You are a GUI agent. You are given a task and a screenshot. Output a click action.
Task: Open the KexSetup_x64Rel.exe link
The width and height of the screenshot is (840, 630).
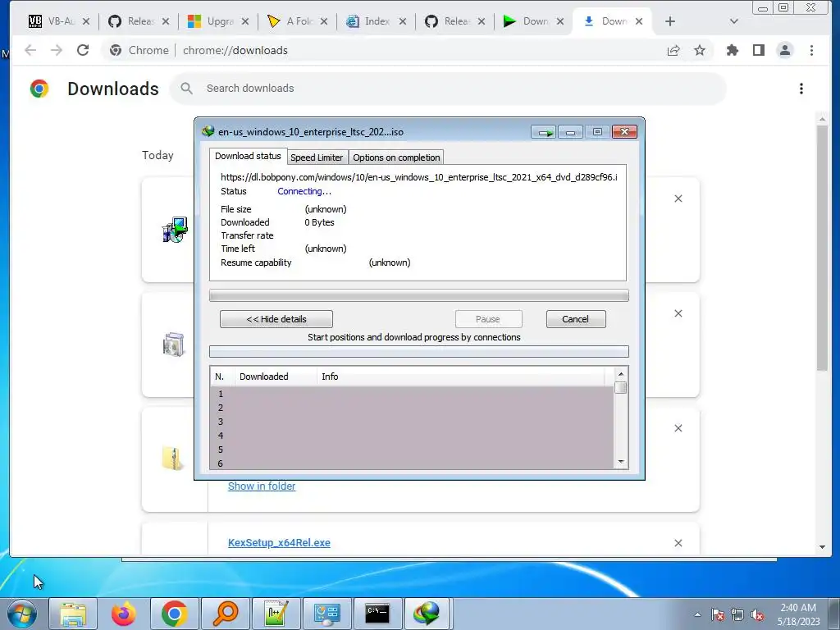click(x=279, y=543)
